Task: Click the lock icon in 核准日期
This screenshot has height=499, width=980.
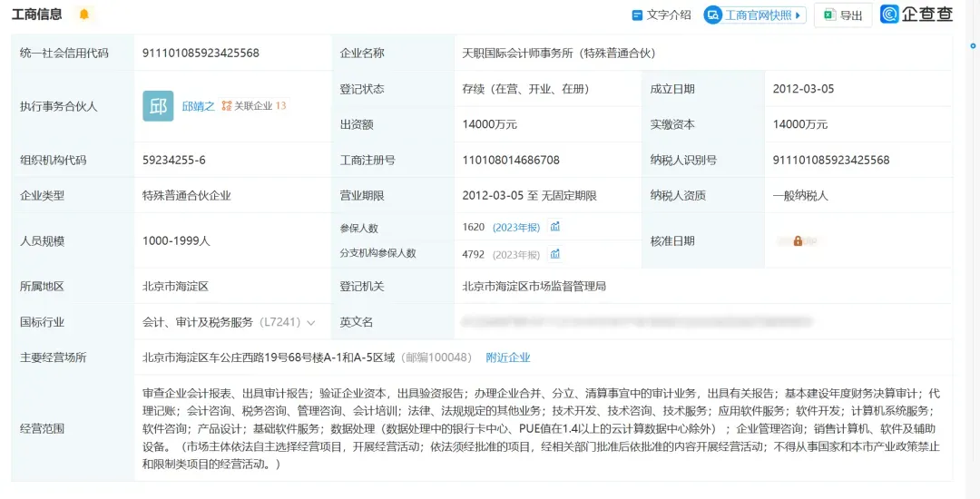Action: 798,240
